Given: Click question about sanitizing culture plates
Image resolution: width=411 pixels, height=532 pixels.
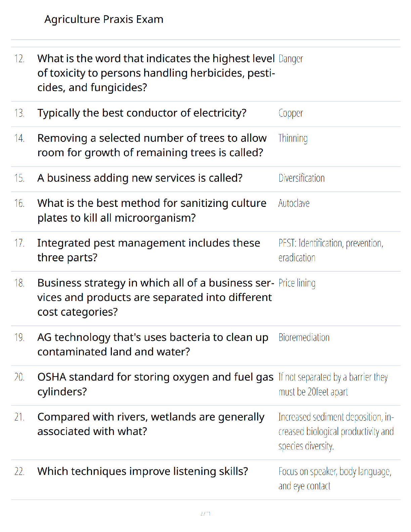Looking at the screenshot, I should 152,211.
